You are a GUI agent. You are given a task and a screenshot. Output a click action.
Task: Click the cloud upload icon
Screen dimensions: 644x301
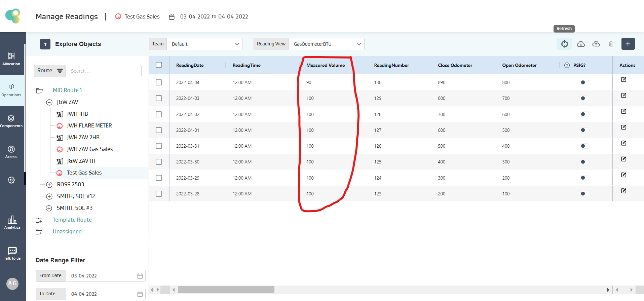coord(596,44)
